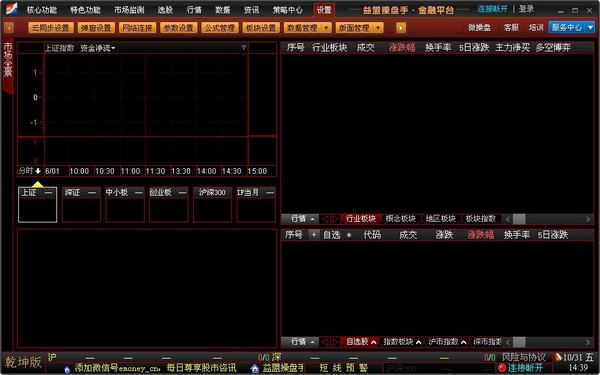Click the house icon before 添加微信号
Screen dimensions: 600x375
(x=67, y=369)
